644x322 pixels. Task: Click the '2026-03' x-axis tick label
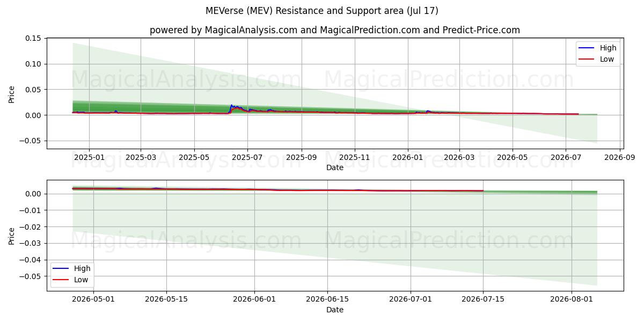459,157
